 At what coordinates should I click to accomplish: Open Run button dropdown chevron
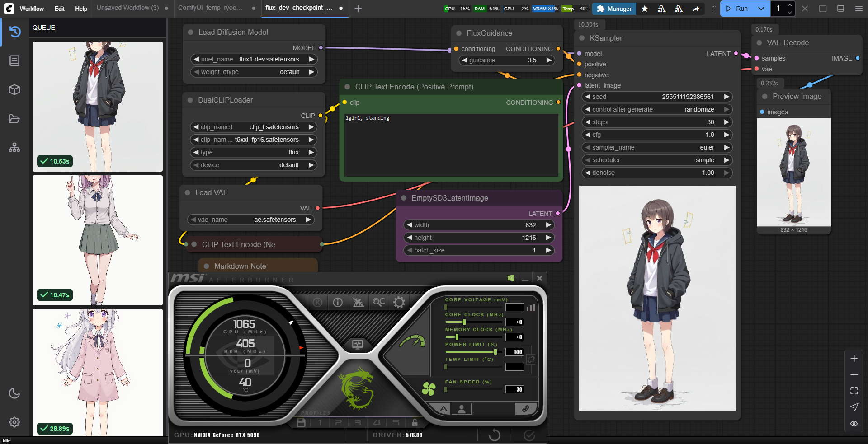click(761, 9)
